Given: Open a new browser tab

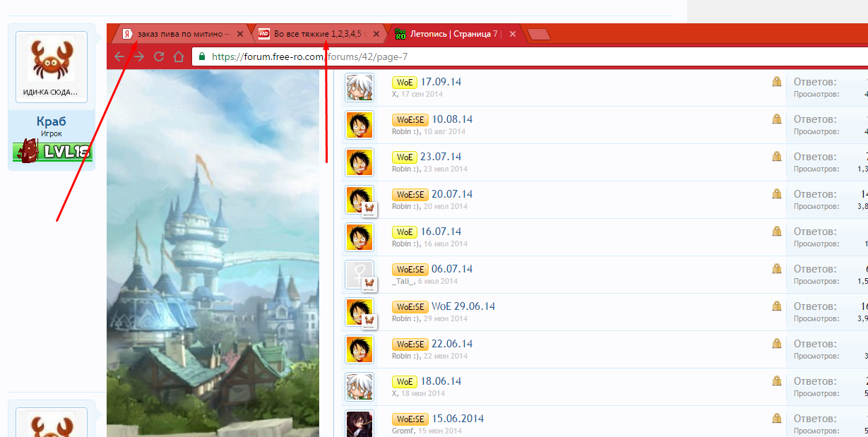Looking at the screenshot, I should (x=539, y=34).
